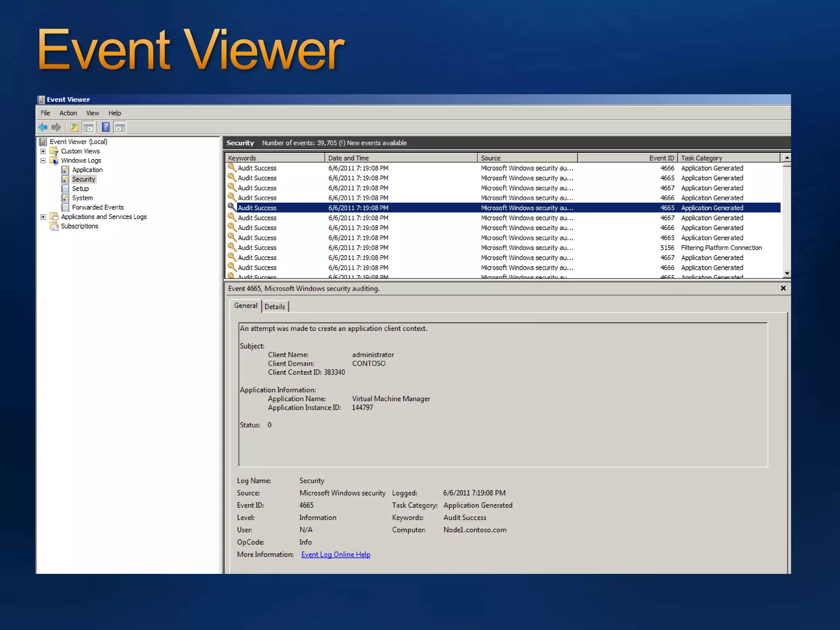
Task: Click the System log icon
Action: [x=65, y=198]
